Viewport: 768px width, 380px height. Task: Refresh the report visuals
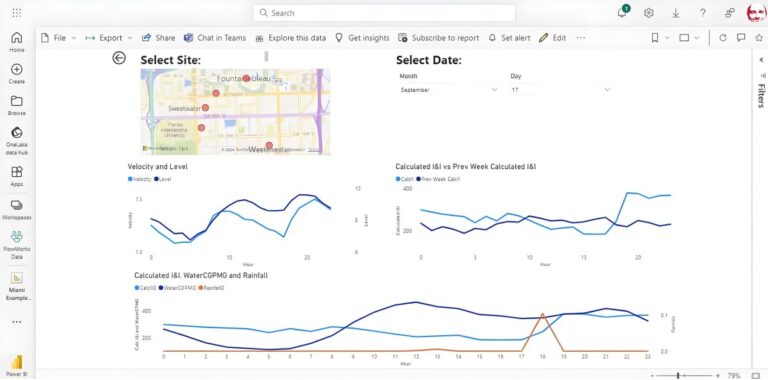point(722,38)
